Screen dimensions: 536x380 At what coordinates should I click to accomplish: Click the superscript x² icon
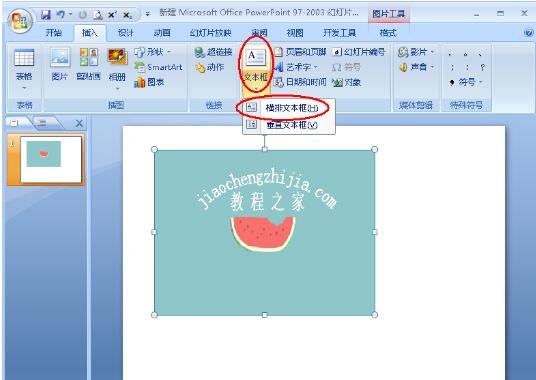pos(112,15)
